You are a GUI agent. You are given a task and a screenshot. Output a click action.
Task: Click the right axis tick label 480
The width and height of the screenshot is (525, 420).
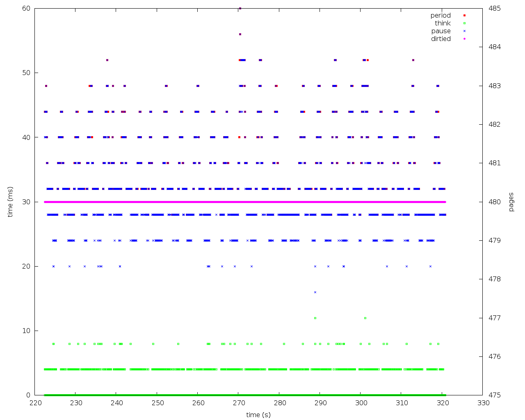495,202
